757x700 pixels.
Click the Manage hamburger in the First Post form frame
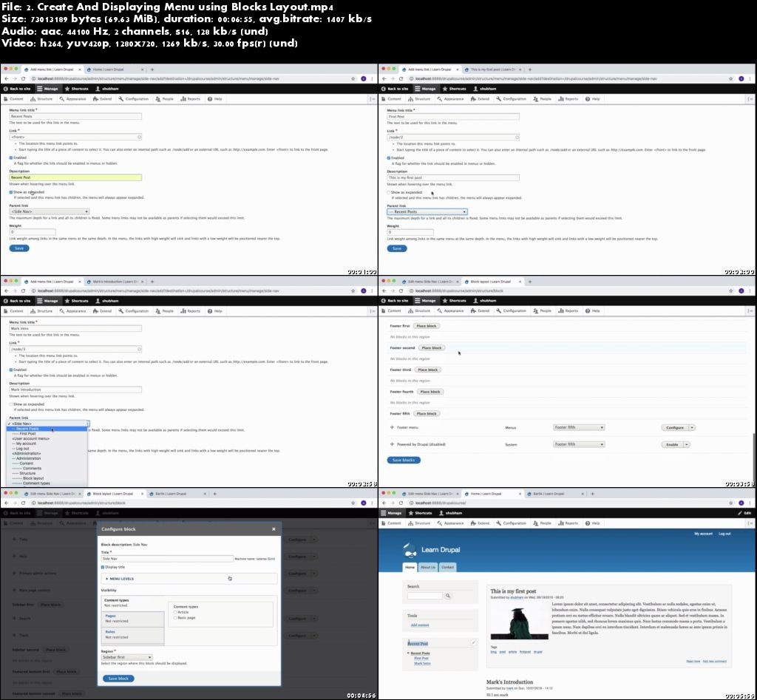tap(418, 89)
